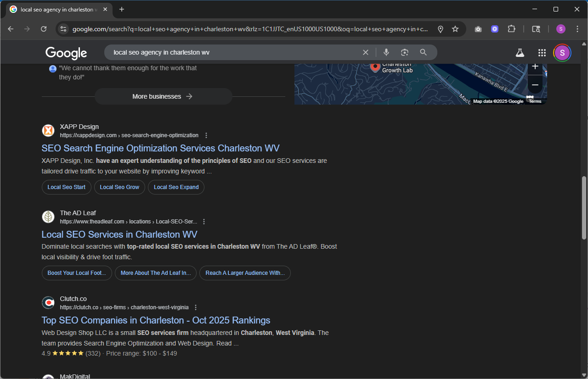
Task: Open Local SEO Services in Charleston WV link
Action: pos(119,234)
